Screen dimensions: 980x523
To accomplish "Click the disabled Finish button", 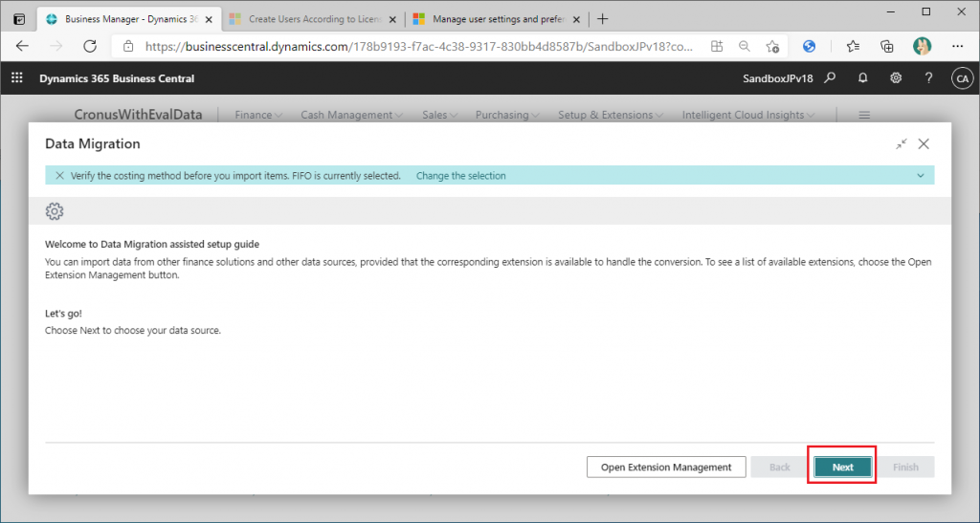I will point(905,467).
